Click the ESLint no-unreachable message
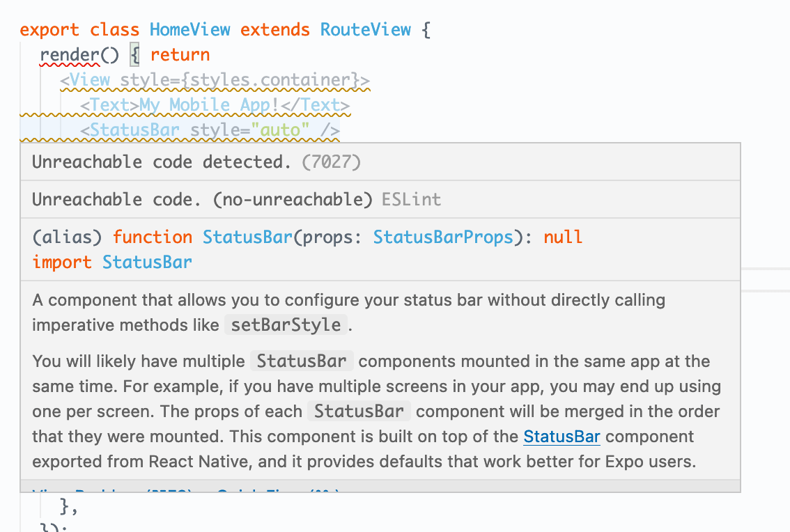 [x=236, y=199]
